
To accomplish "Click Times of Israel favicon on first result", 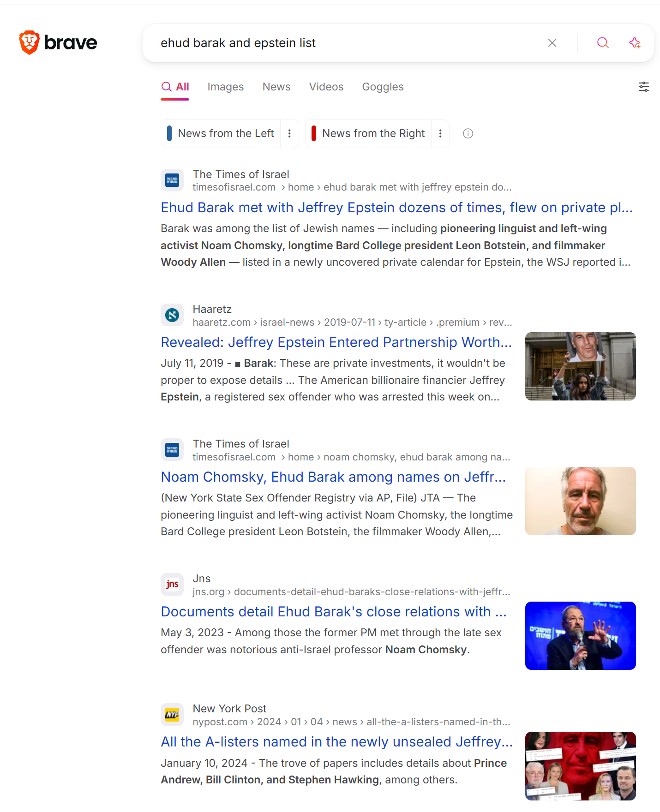I will pyautogui.click(x=172, y=180).
